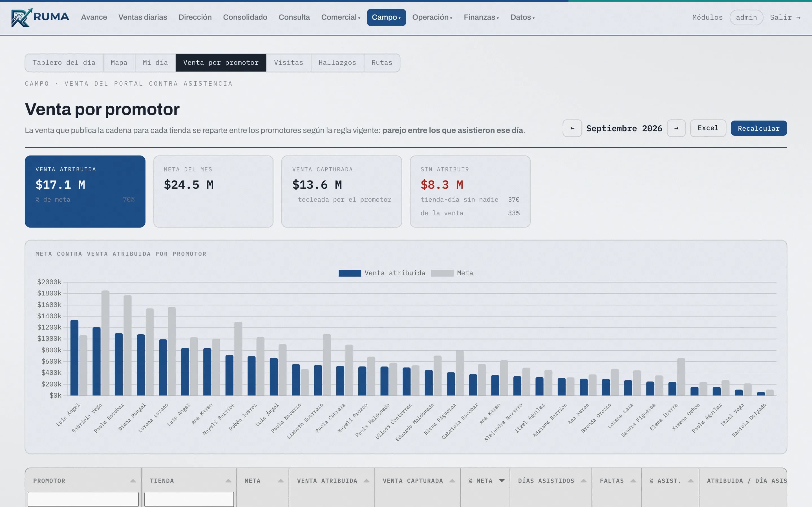Sort by % Meta descending arrow
This screenshot has width=812, height=507.
[502, 481]
